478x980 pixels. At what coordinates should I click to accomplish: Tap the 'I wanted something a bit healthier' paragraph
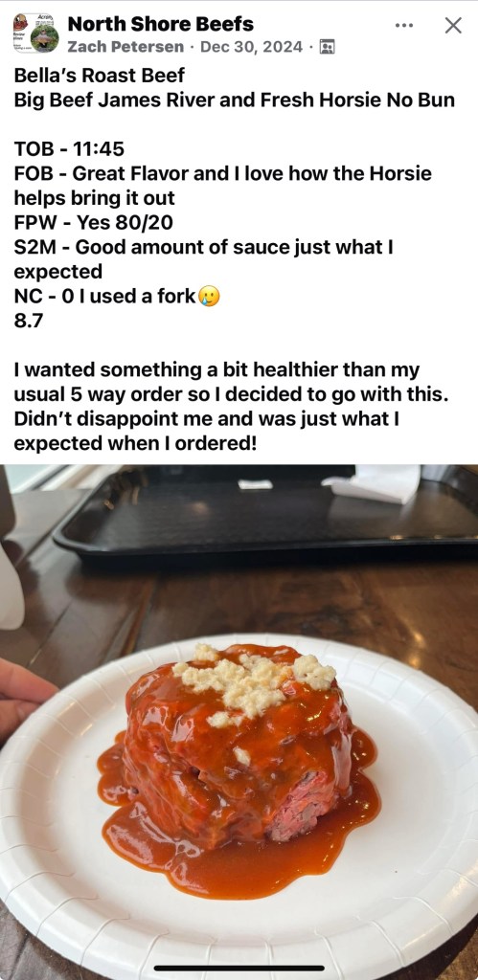coord(232,406)
